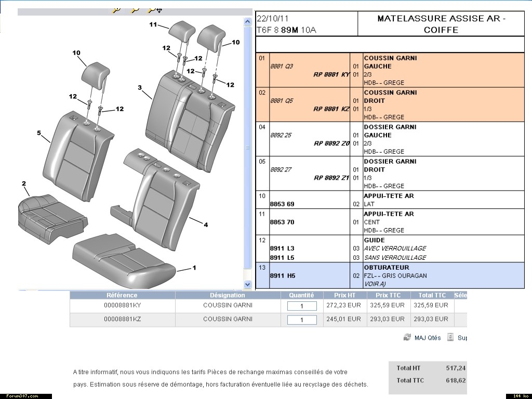Select part row 01 COUSSIN GARNI GAUCHE
This screenshot has width=532, height=399.
coord(390,70)
